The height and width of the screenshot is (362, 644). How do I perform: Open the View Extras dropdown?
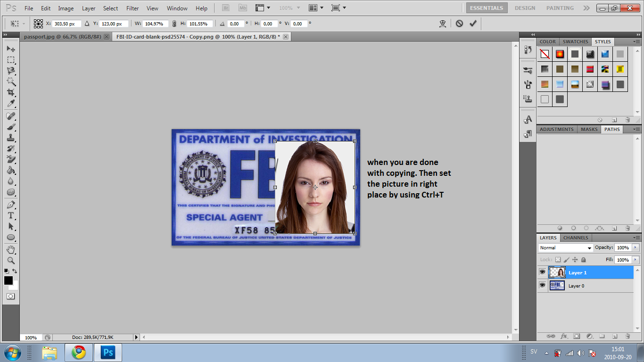(263, 8)
